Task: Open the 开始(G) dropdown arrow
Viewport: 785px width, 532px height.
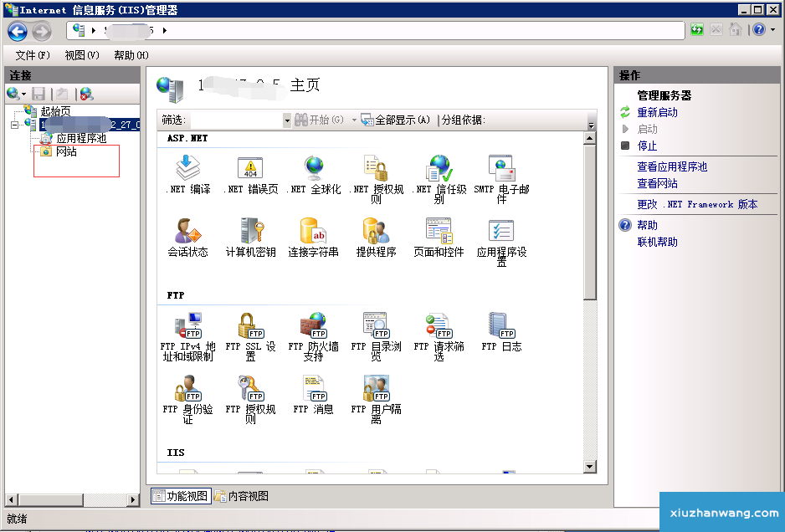Action: pyautogui.click(x=355, y=120)
